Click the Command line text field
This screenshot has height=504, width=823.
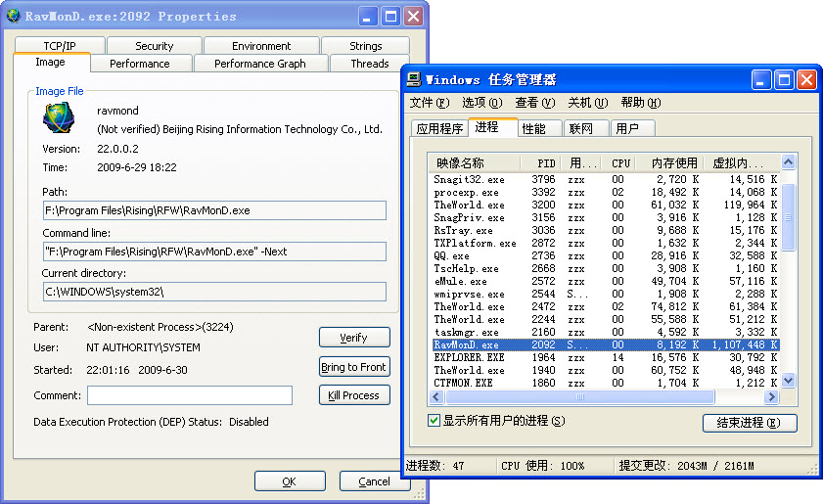[214, 252]
